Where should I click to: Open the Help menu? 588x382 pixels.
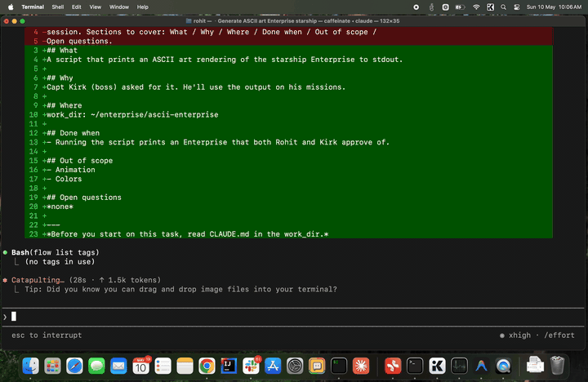pos(142,7)
